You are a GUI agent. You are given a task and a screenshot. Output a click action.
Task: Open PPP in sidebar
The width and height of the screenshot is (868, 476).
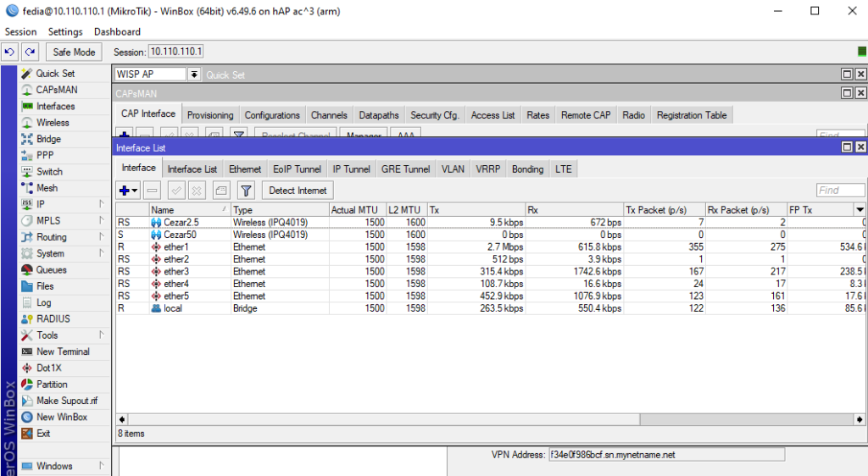[45, 155]
